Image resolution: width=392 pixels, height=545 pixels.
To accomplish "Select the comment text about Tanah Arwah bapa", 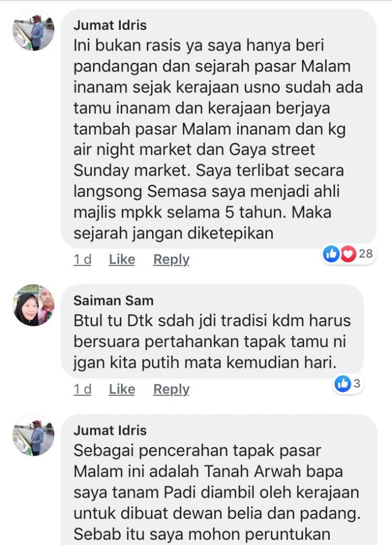I will coord(217,492).
